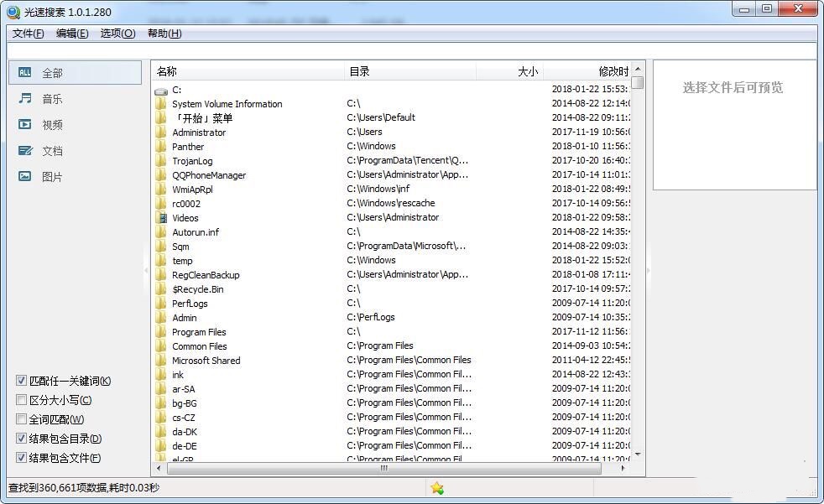Click the folder icon beside Autorun.inf
This screenshot has width=824, height=504.
161,232
